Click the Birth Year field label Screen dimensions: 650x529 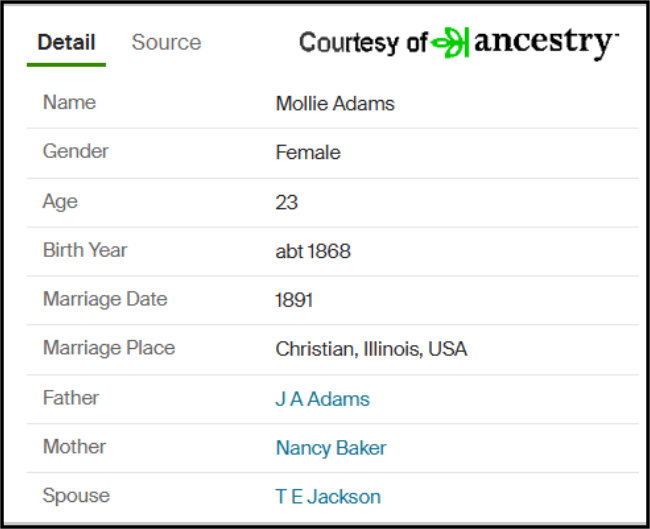pyautogui.click(x=85, y=250)
